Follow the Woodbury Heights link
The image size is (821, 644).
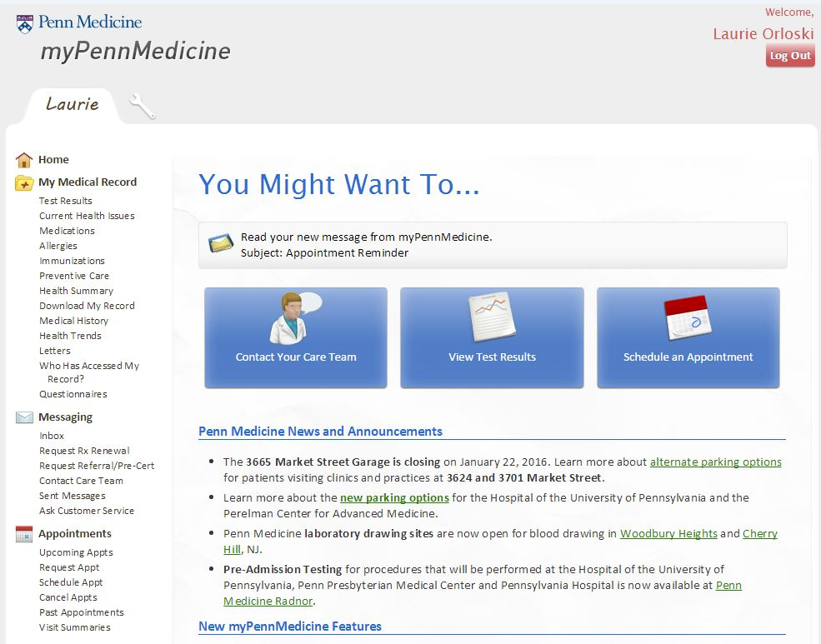tap(668, 534)
